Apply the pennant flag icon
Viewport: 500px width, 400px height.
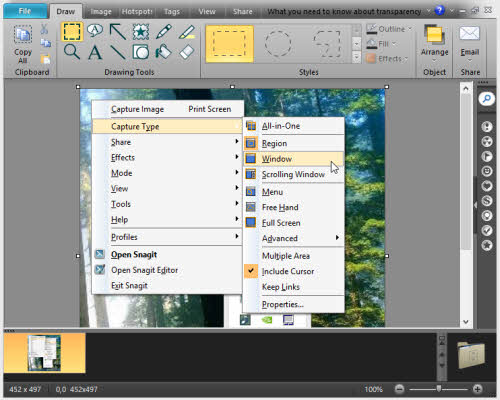[487, 157]
